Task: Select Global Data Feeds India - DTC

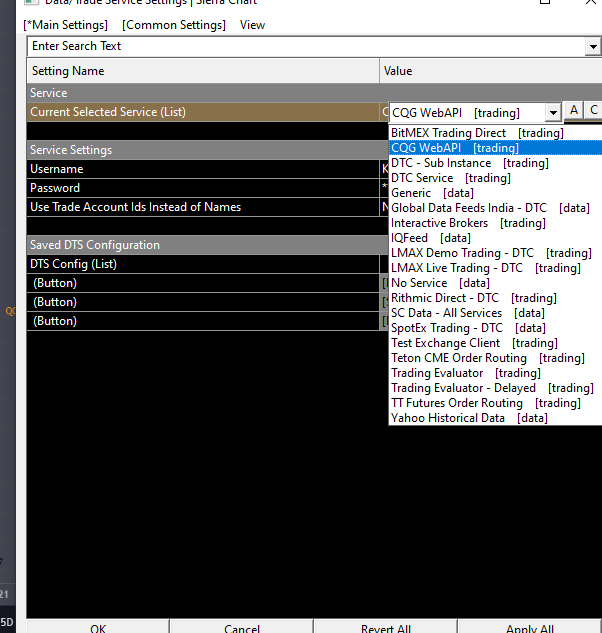Action: (x=495, y=208)
